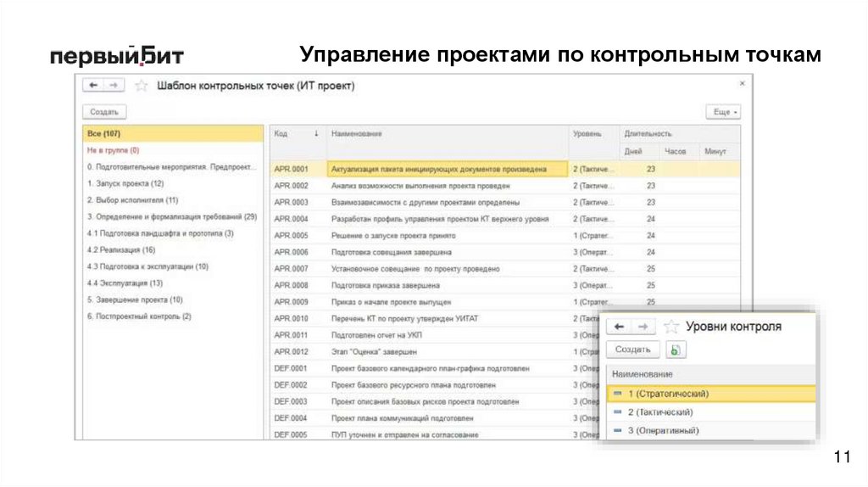Screen dimensions: 868x487
Task: Select code cell APR.0012
Action: 298,352
